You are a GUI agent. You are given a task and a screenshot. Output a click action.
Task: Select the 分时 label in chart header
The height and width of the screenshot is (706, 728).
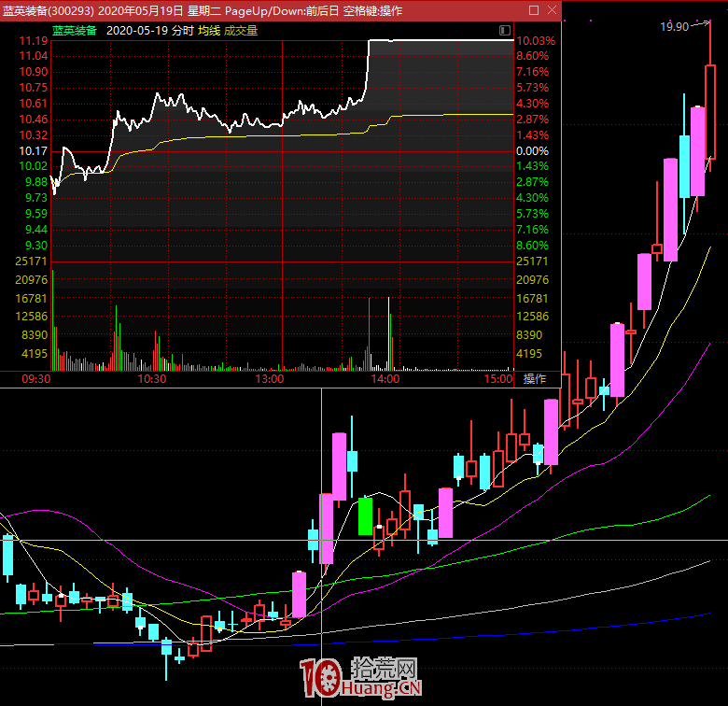click(x=183, y=31)
